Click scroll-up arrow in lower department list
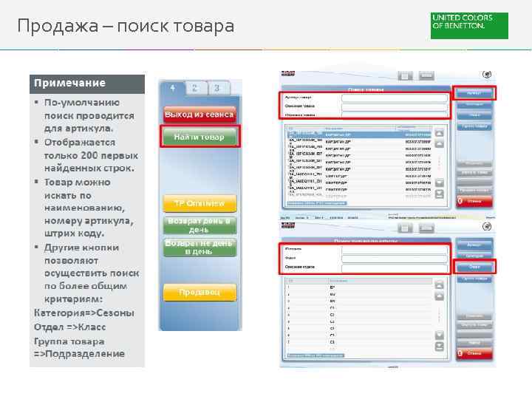Screen dimensions: 532x399 coord(439,296)
